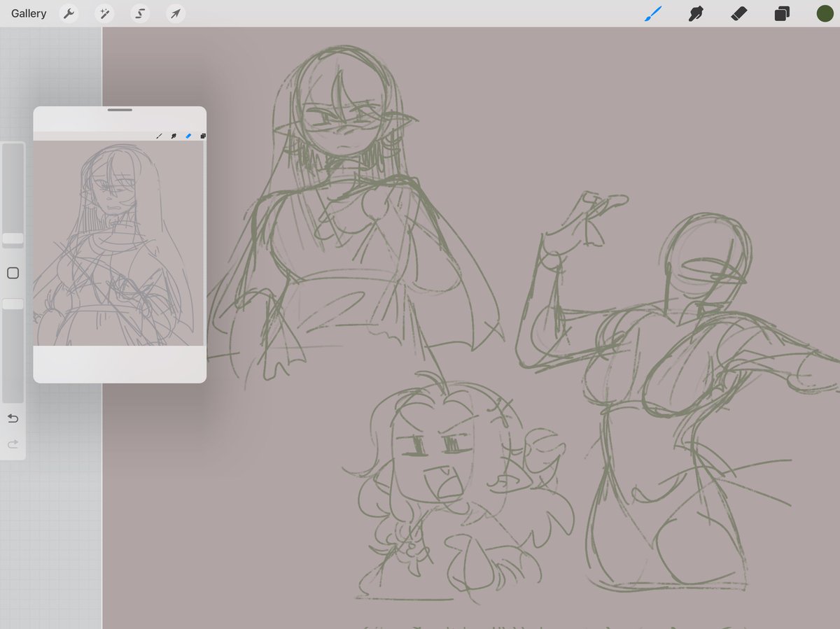Select the Eraser tool
This screenshot has width=840, height=629.
coord(738,13)
